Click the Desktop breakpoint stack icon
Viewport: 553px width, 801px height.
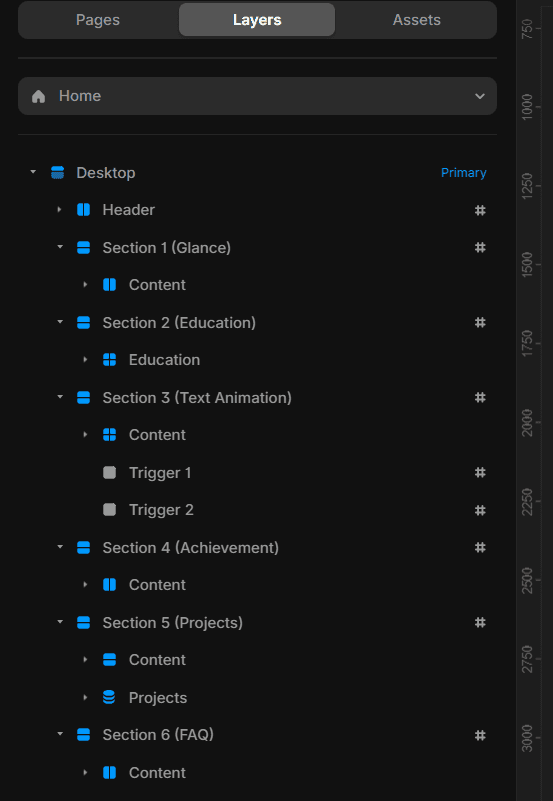click(x=58, y=173)
